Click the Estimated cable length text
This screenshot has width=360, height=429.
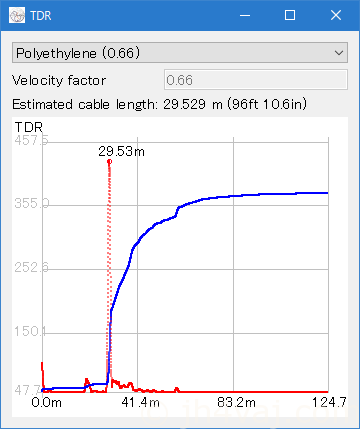tap(159, 104)
